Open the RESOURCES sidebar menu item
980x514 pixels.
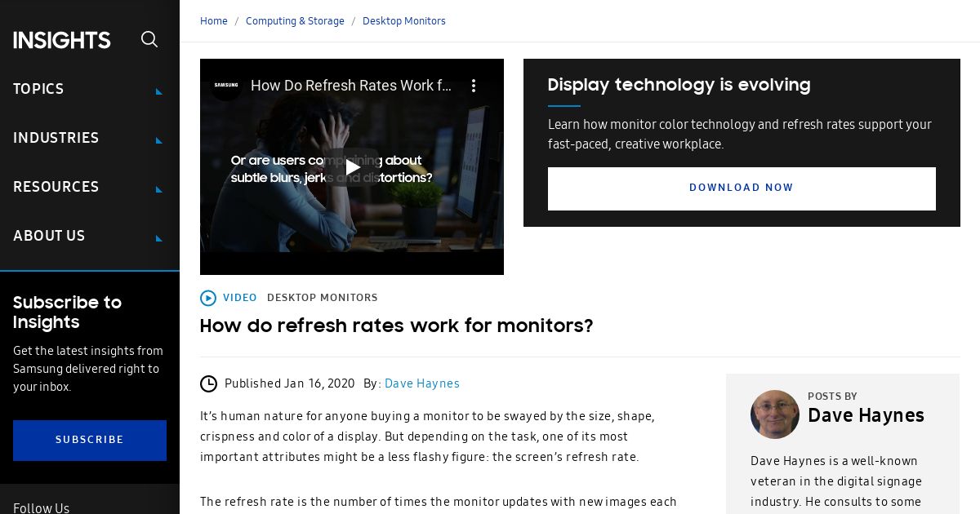pyautogui.click(x=56, y=187)
